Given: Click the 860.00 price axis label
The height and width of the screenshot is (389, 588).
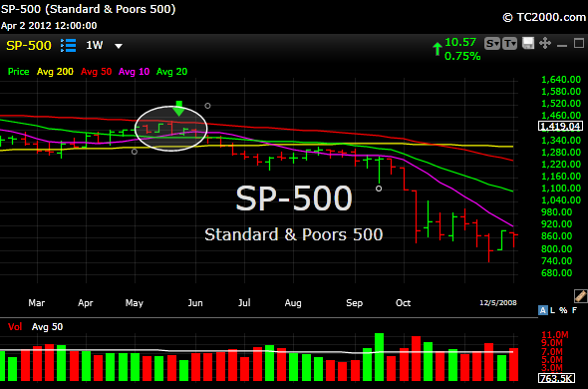Looking at the screenshot, I should point(556,236).
